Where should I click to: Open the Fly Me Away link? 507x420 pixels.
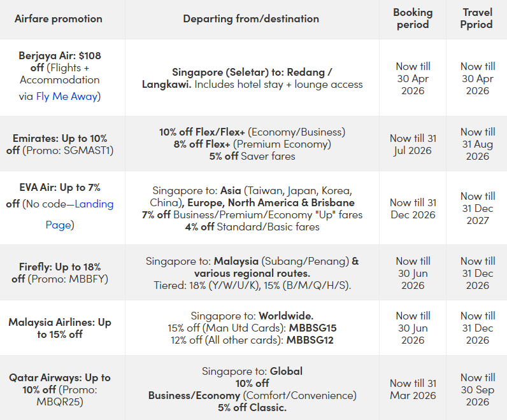67,97
